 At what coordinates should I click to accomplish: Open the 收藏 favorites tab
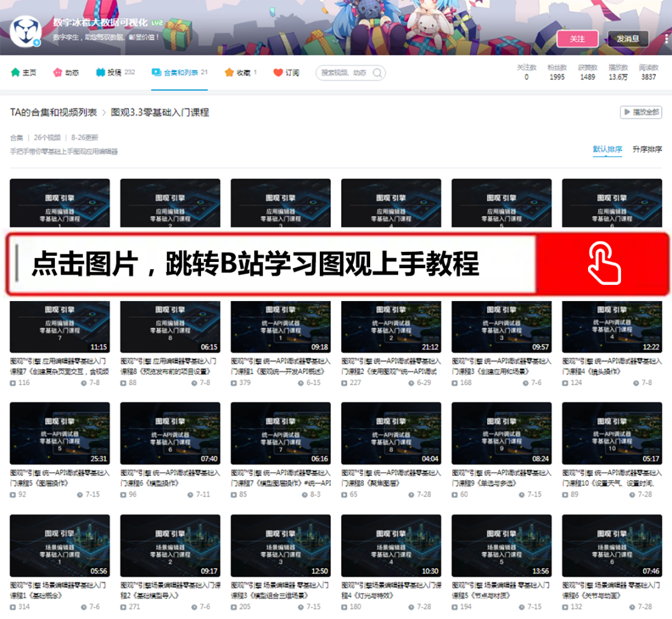240,72
